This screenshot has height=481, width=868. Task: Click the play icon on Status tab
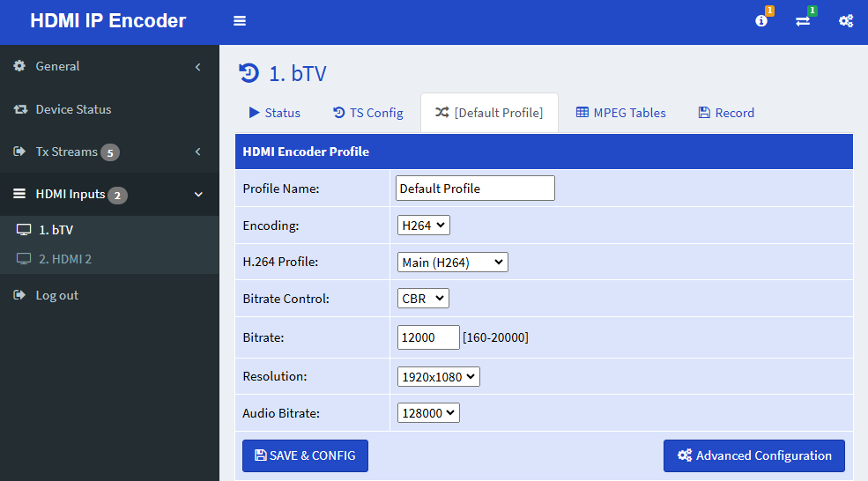click(x=254, y=113)
